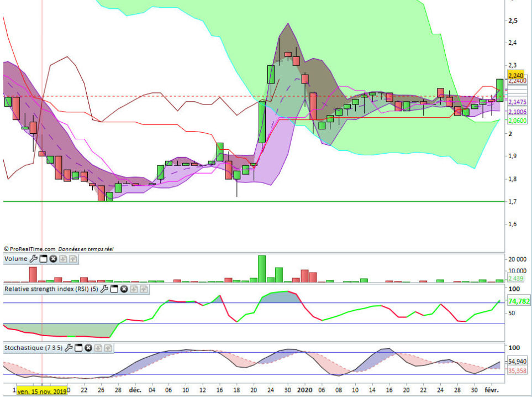Select the red dashed horizontal price line

254,96
